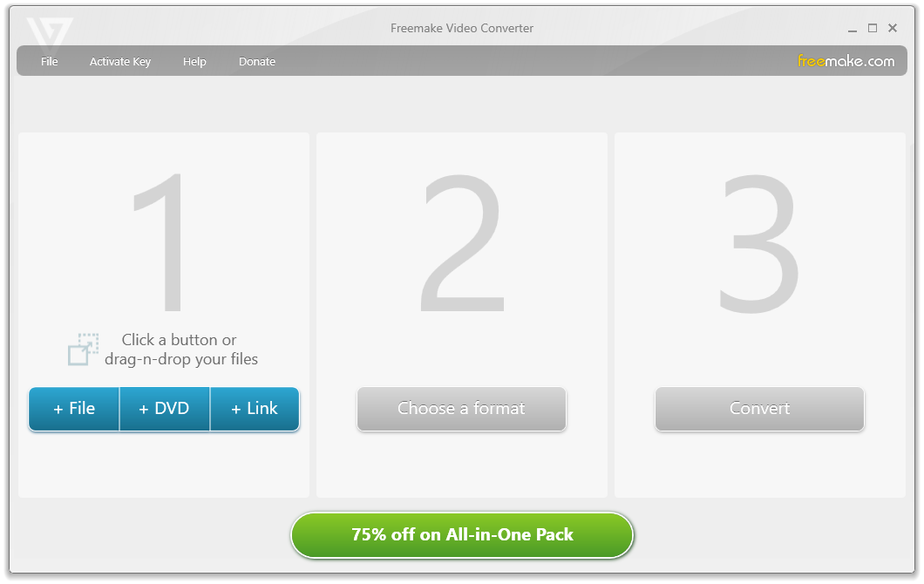Click the Freemake Video Converter title text
Viewport: 924px width, 584px height.
(462, 28)
